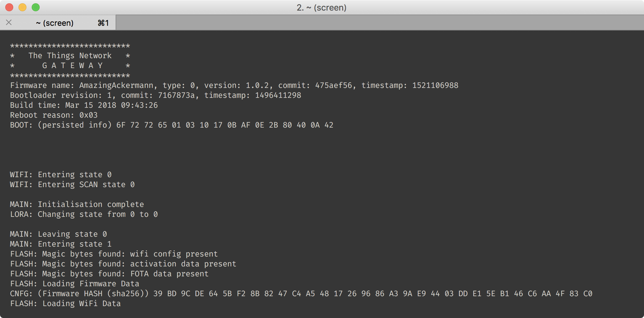Click the BOOT persisted info hex bytes
The image size is (644, 318).
(x=224, y=125)
